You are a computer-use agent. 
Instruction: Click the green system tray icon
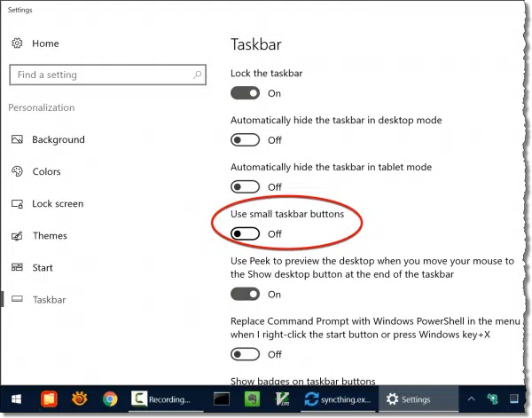coord(492,398)
